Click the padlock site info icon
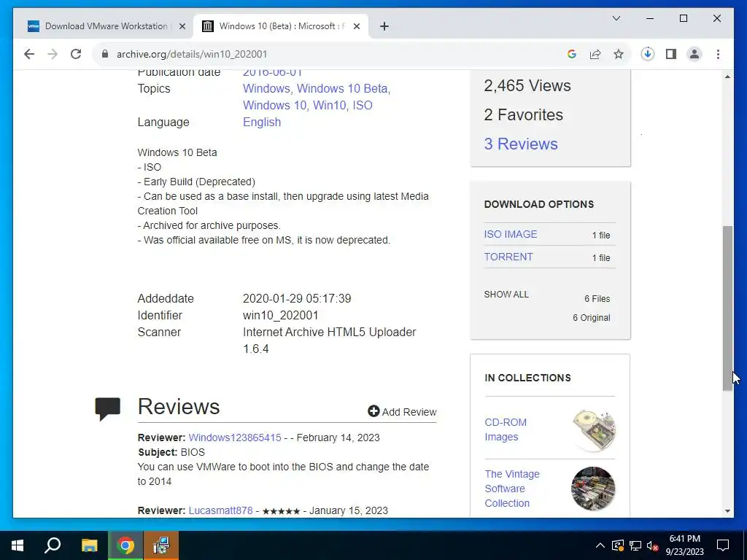The width and height of the screenshot is (747, 560). pyautogui.click(x=105, y=54)
